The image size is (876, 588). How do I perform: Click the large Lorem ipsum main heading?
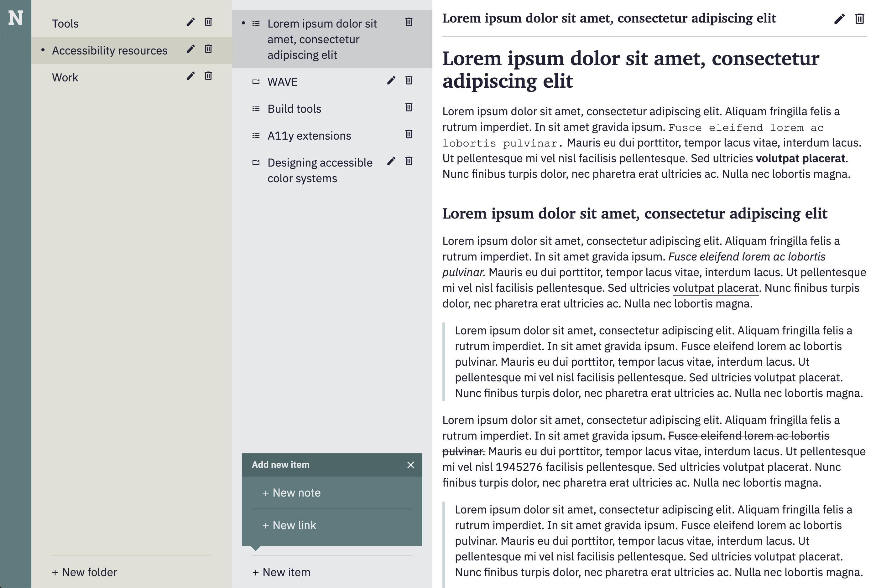631,70
